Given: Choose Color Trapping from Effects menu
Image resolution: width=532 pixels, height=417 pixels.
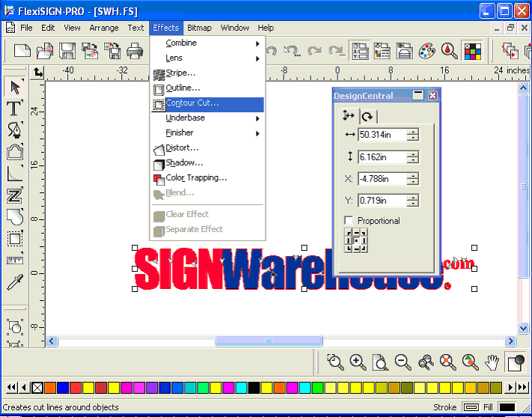Looking at the screenshot, I should [x=207, y=177].
